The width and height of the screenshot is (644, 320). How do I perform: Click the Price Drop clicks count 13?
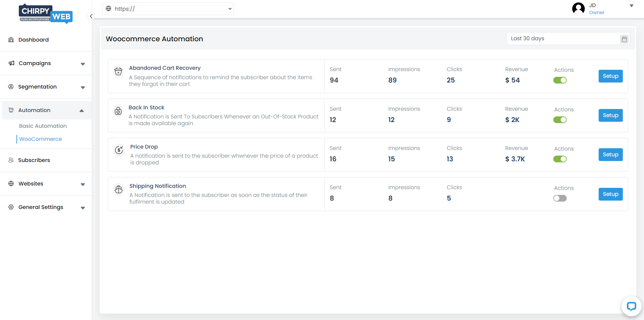click(x=450, y=159)
